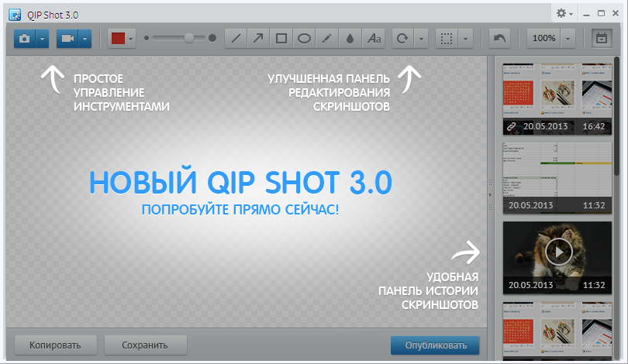
Task: Rotate the image with rotate button
Action: [402, 39]
